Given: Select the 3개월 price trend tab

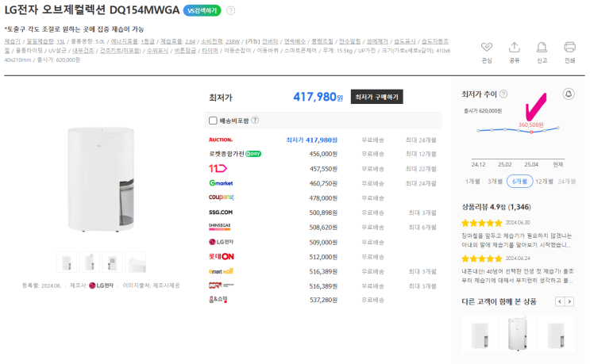Looking at the screenshot, I should [x=495, y=182].
